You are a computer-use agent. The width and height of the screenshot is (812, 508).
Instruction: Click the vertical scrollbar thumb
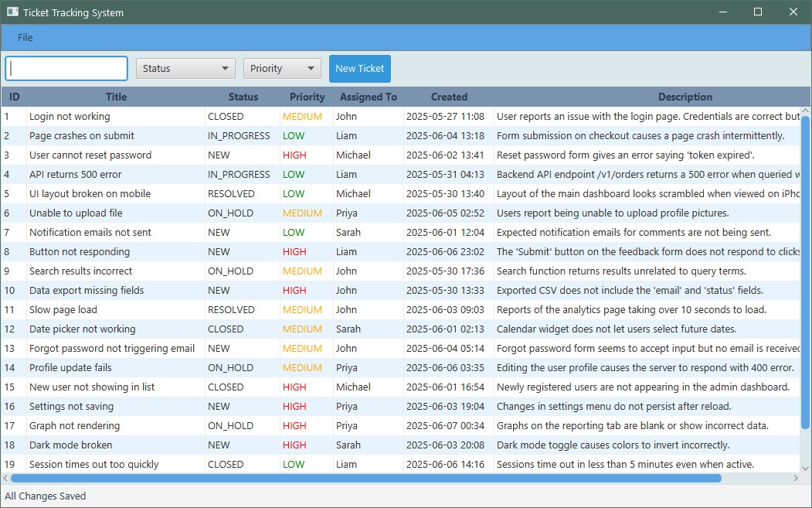805,273
